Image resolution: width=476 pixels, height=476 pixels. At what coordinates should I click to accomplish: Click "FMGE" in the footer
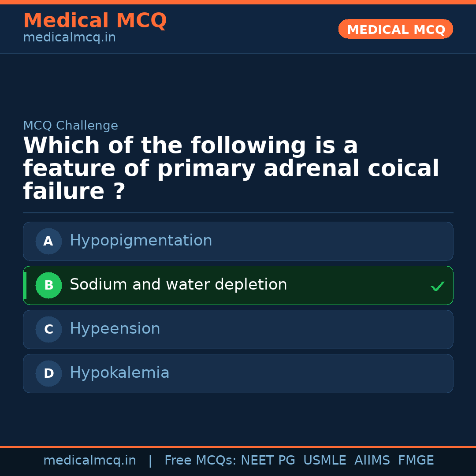(416, 461)
